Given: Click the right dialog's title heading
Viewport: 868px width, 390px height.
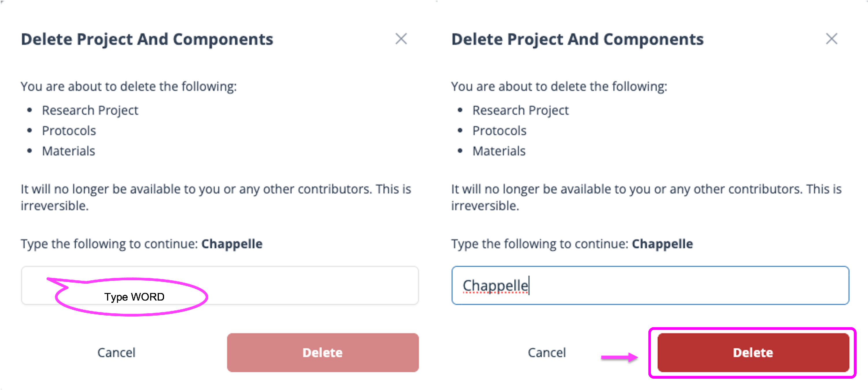Looking at the screenshot, I should [x=577, y=39].
